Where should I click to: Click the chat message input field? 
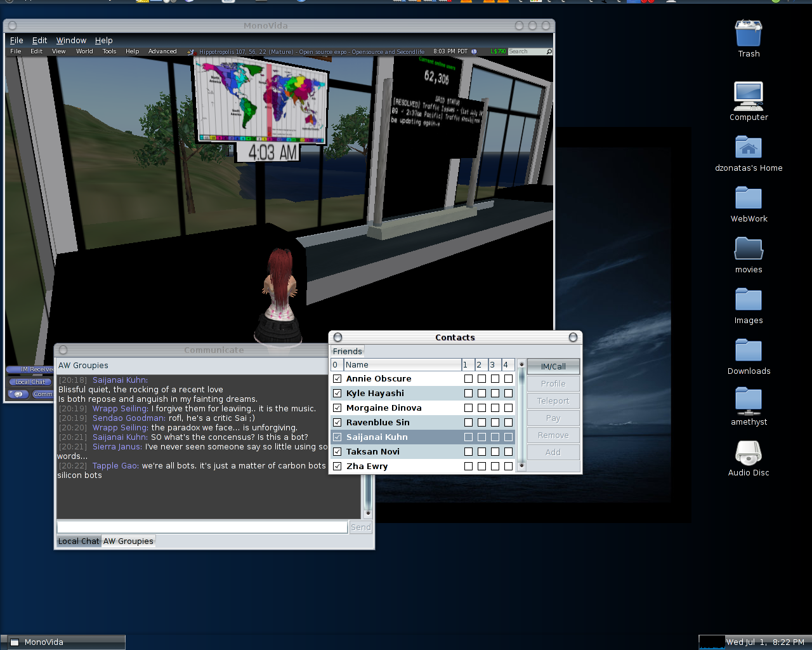202,527
